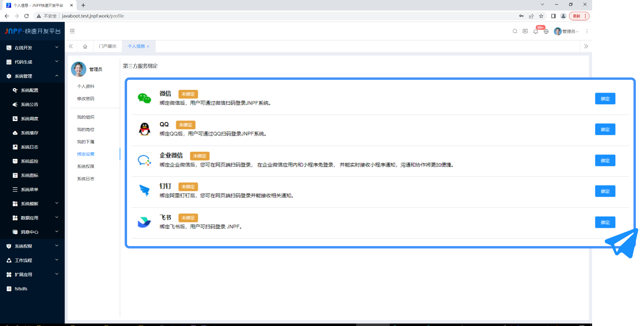Expand the 数据应用 submenu

tap(32, 218)
